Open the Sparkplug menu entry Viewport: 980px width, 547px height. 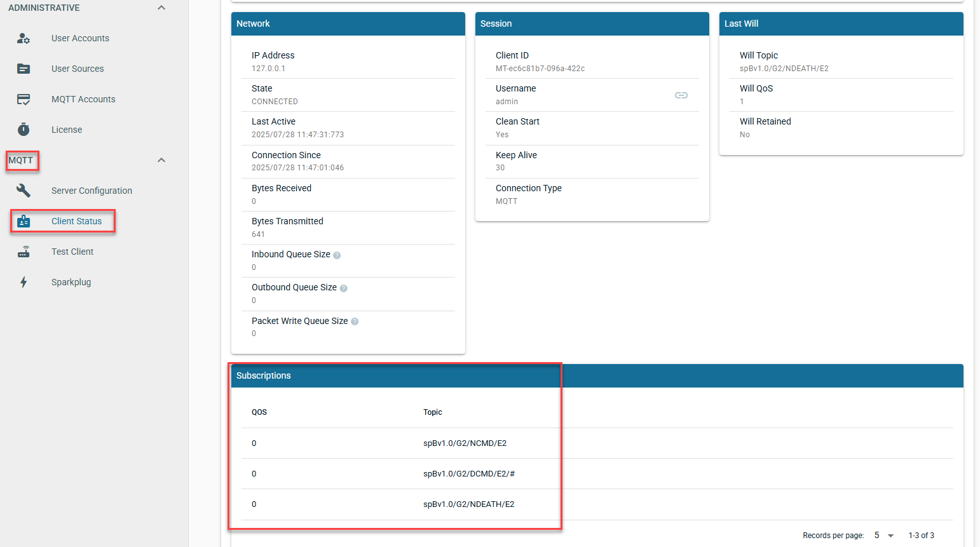[71, 282]
